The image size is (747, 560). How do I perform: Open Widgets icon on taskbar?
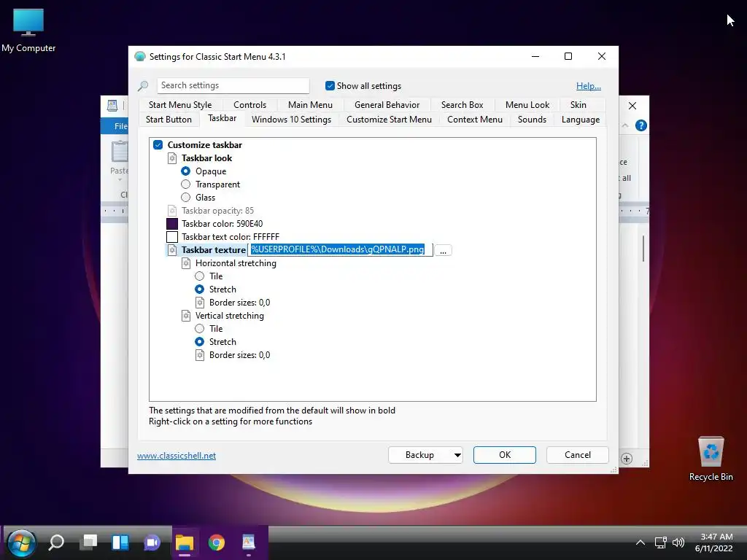[x=120, y=542]
